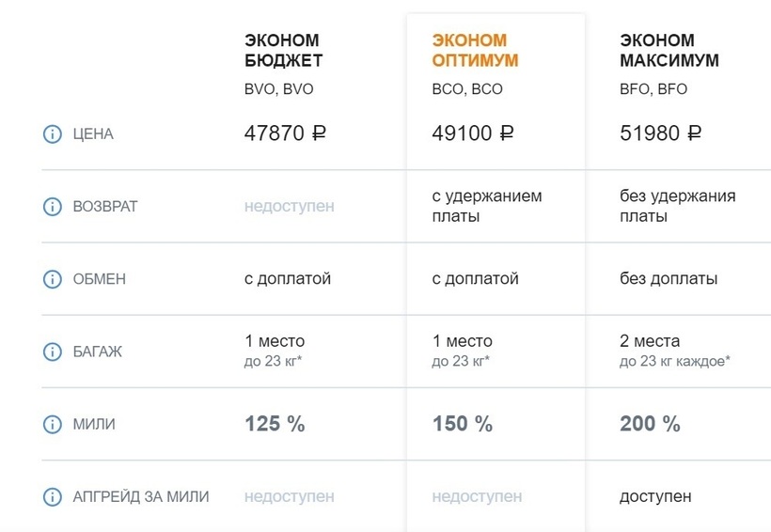Click the ВОЗВРАТ row label
The image size is (771, 532).
[x=105, y=206]
